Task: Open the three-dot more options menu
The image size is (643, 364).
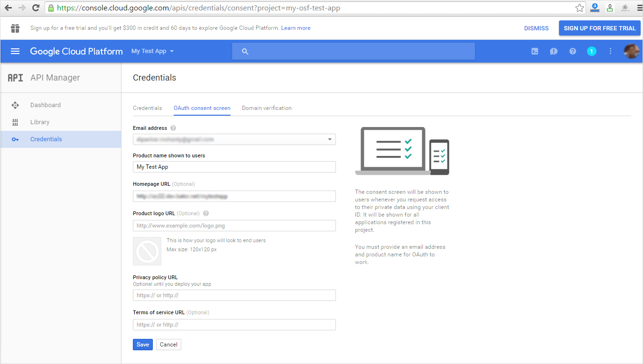Action: [x=611, y=51]
